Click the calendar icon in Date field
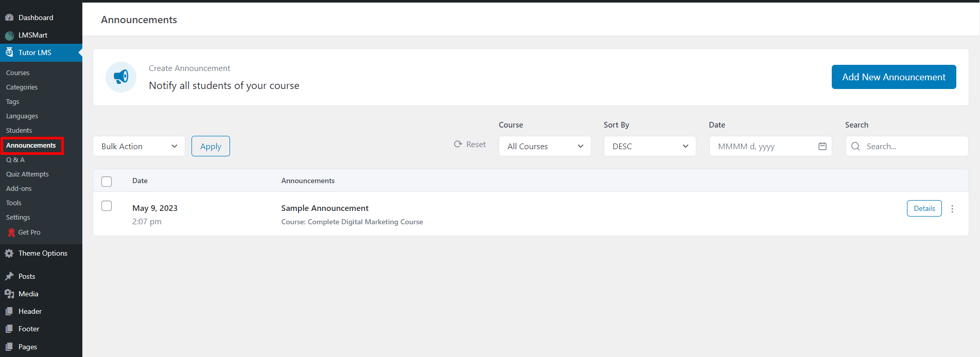Screen dimensions: 980x357 pos(822,147)
